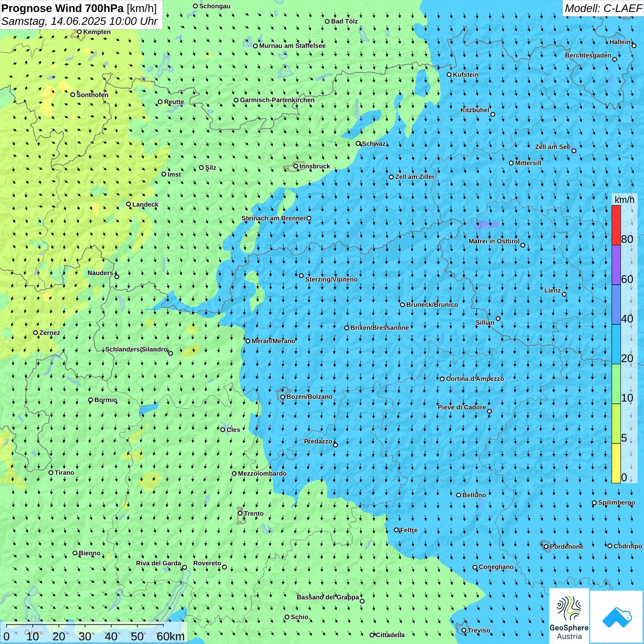Click the Trento city label
The image size is (644, 644).
pos(254,513)
